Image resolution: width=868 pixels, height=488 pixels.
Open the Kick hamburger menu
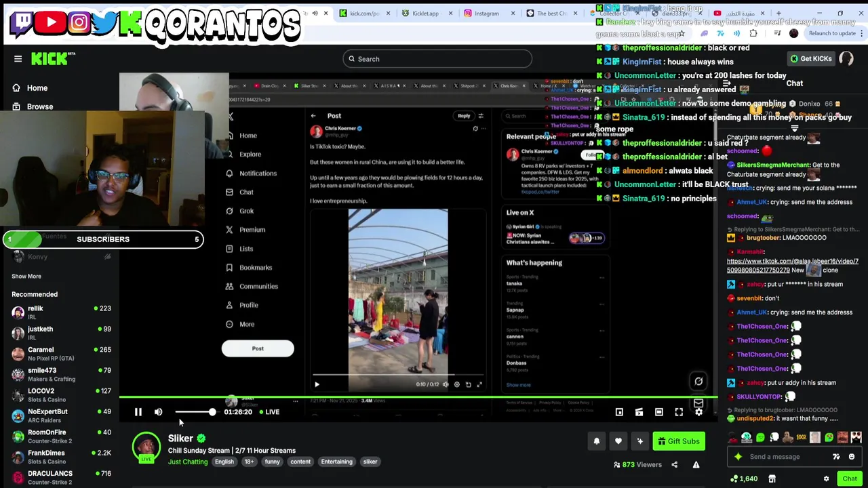tap(18, 59)
